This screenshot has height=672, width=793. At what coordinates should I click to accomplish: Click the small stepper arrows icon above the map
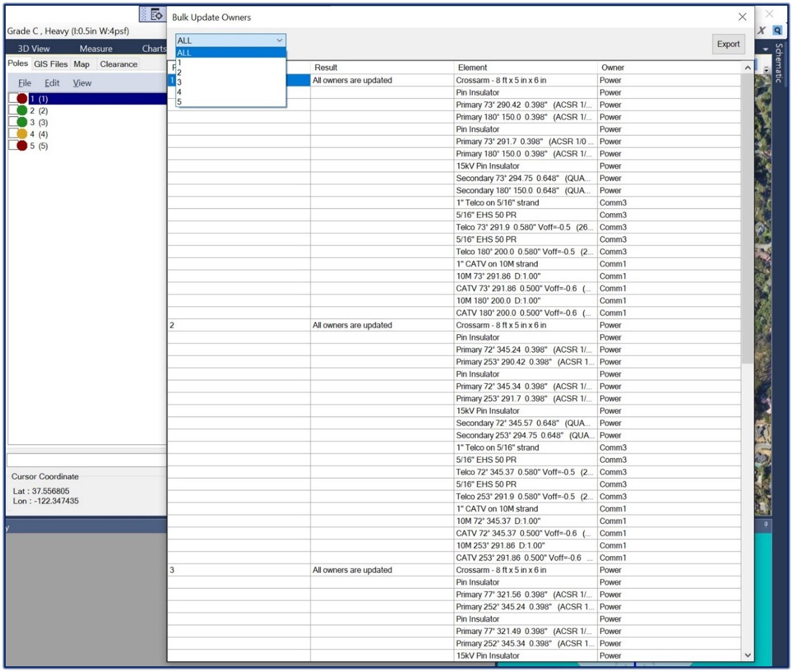766,69
